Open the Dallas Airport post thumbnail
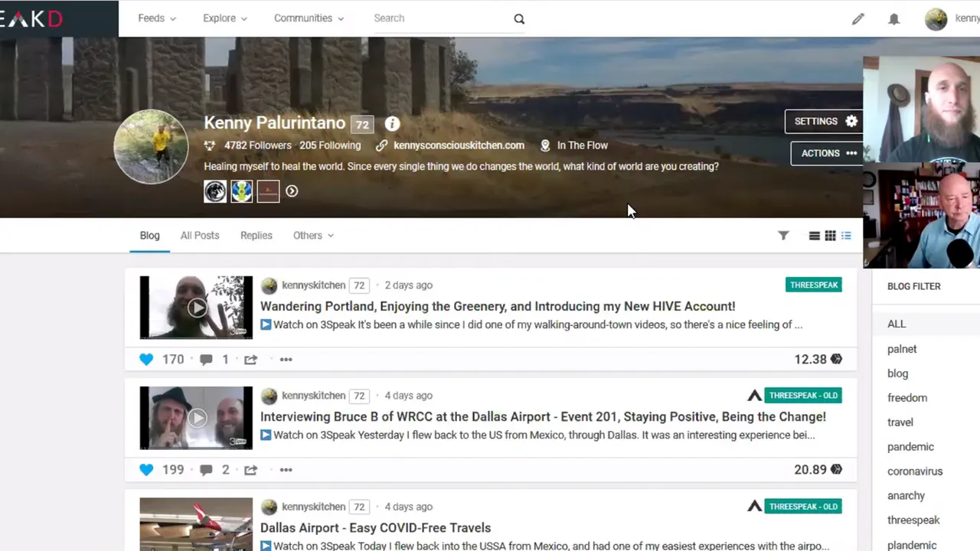The height and width of the screenshot is (551, 980). coord(196,525)
